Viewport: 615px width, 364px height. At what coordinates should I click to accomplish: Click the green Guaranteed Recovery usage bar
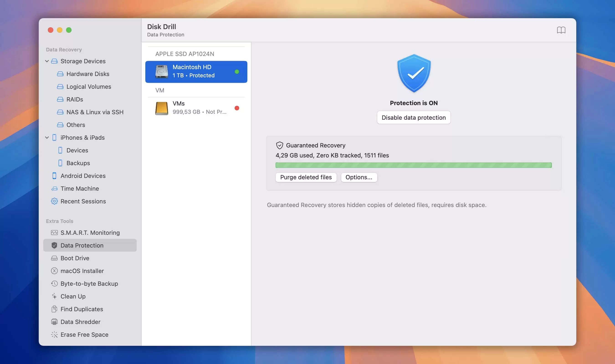click(413, 165)
